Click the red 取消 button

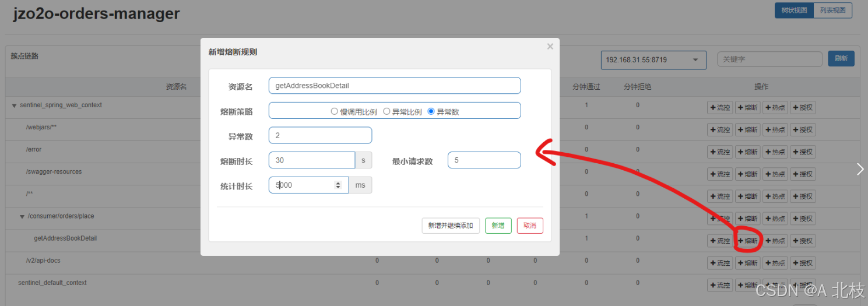529,226
